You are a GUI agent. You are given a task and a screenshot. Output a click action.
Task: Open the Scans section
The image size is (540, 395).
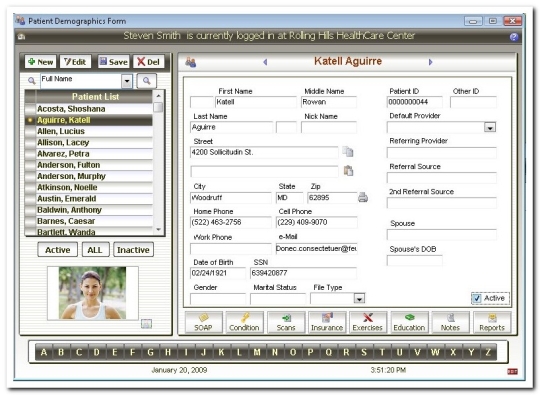point(286,323)
